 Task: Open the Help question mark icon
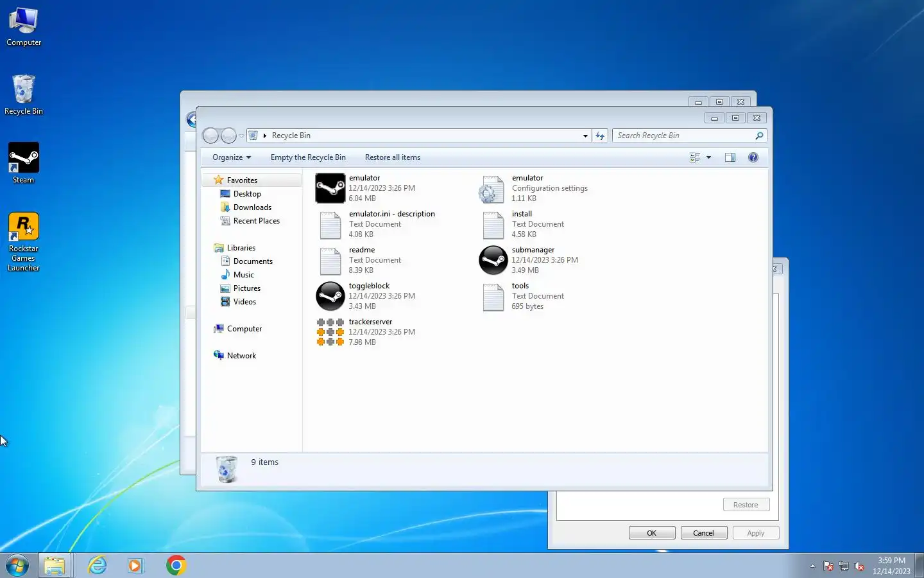[753, 157]
